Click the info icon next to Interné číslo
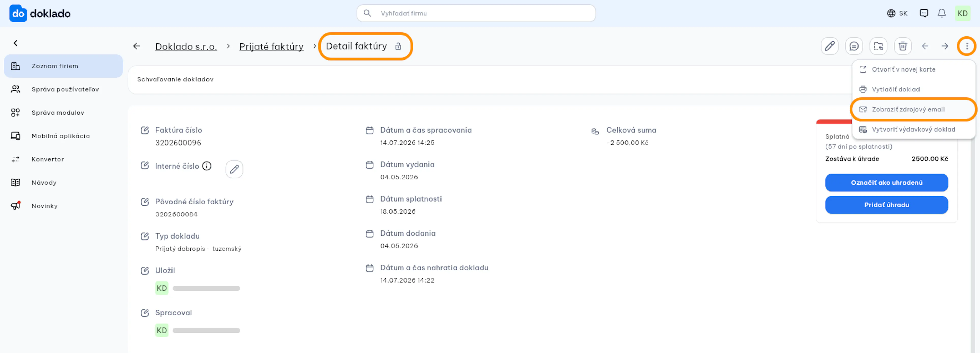Viewport: 980px width, 353px height. point(206,166)
